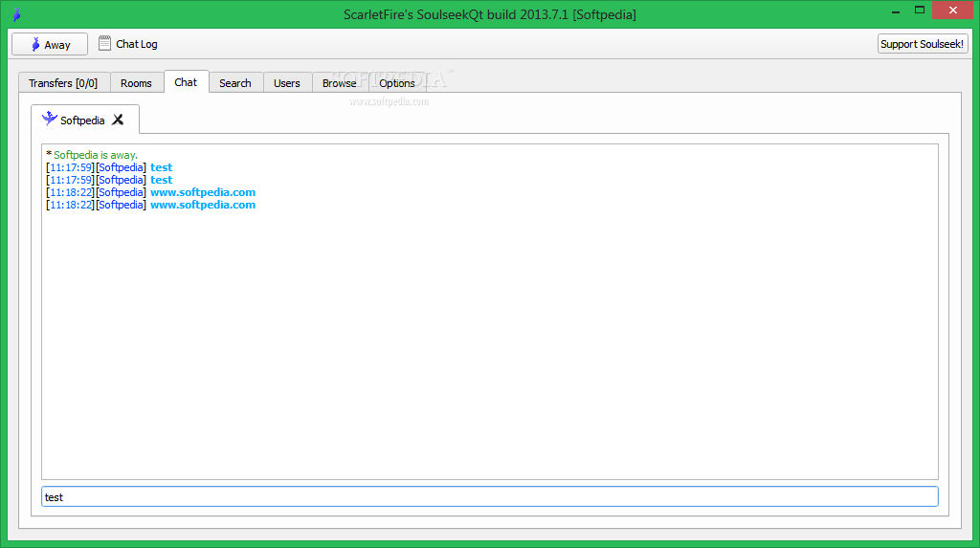980x548 pixels.
Task: Open the Options tab
Action: [397, 83]
